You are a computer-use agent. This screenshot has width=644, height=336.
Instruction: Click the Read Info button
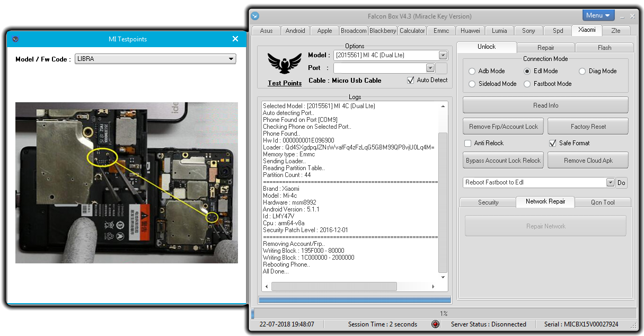coord(545,105)
